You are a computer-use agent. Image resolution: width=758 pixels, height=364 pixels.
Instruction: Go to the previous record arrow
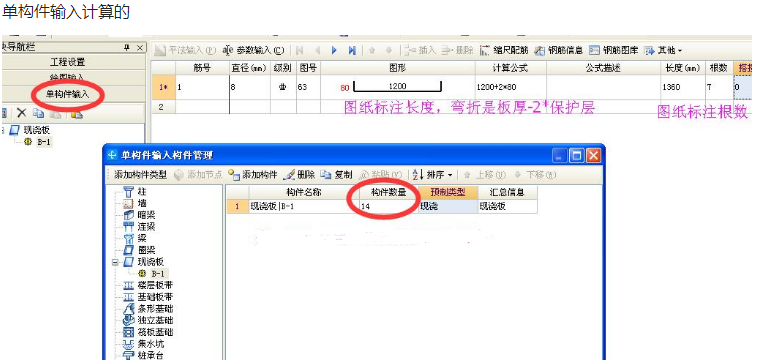click(317, 50)
